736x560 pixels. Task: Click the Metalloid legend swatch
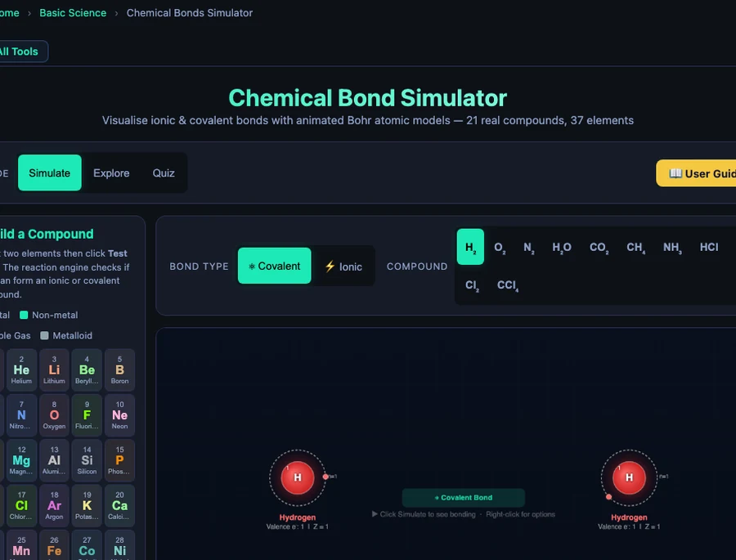[x=45, y=336]
